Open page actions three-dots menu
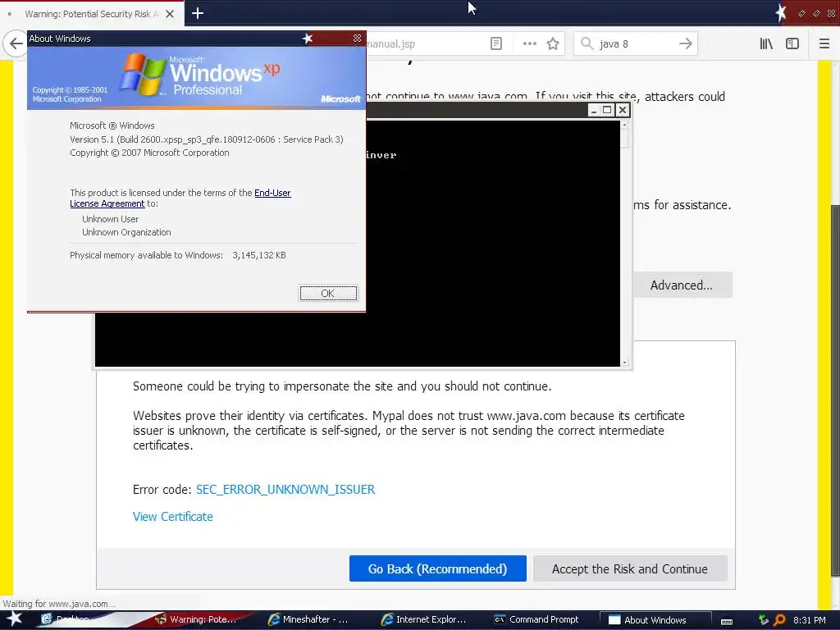 pyautogui.click(x=529, y=44)
